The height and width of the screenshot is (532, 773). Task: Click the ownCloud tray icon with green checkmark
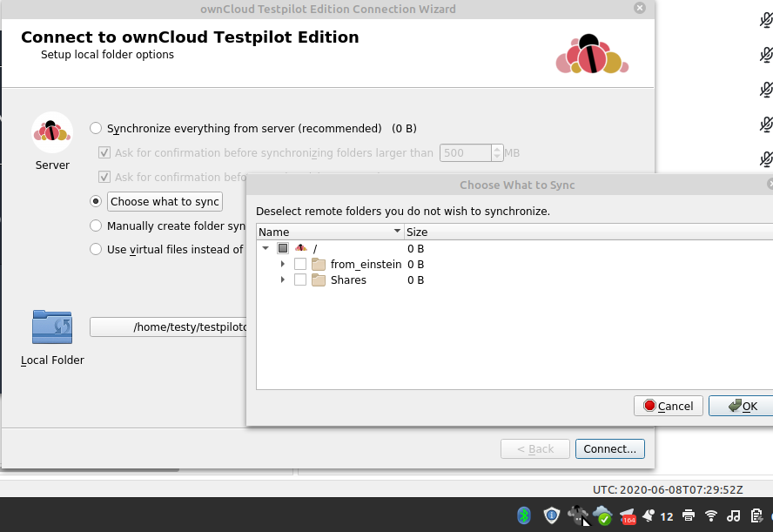[602, 515]
